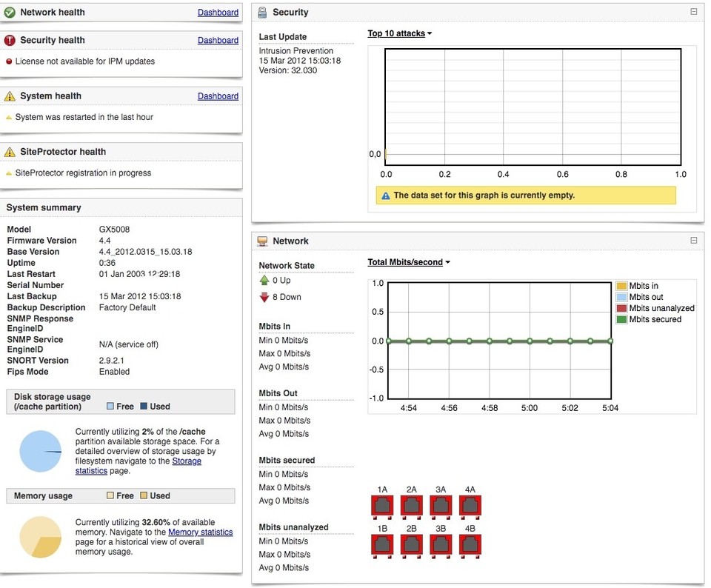Select network port 1A

tap(381, 506)
